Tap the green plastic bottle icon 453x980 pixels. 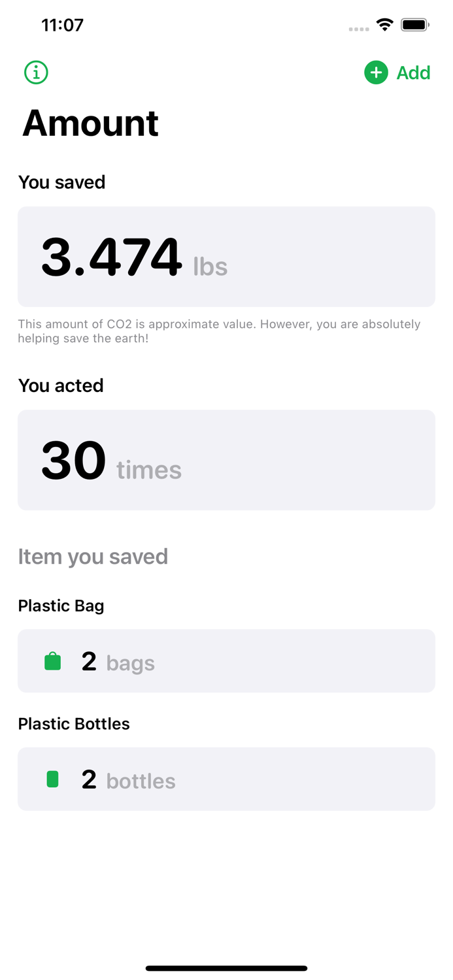tap(52, 779)
